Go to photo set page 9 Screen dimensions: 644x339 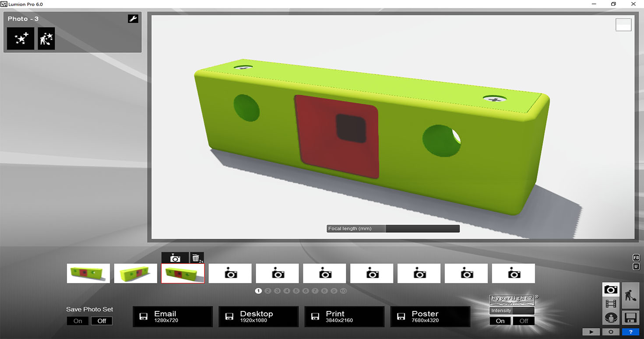pyautogui.click(x=334, y=291)
